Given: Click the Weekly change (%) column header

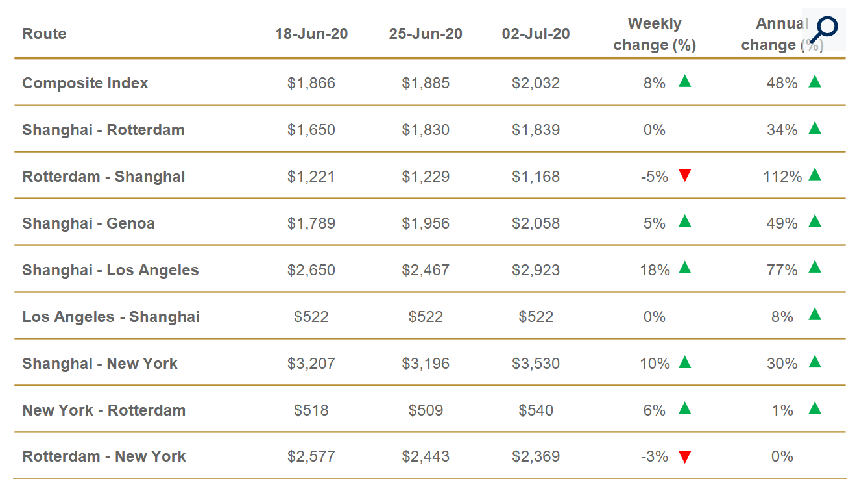Looking at the screenshot, I should pos(655,34).
